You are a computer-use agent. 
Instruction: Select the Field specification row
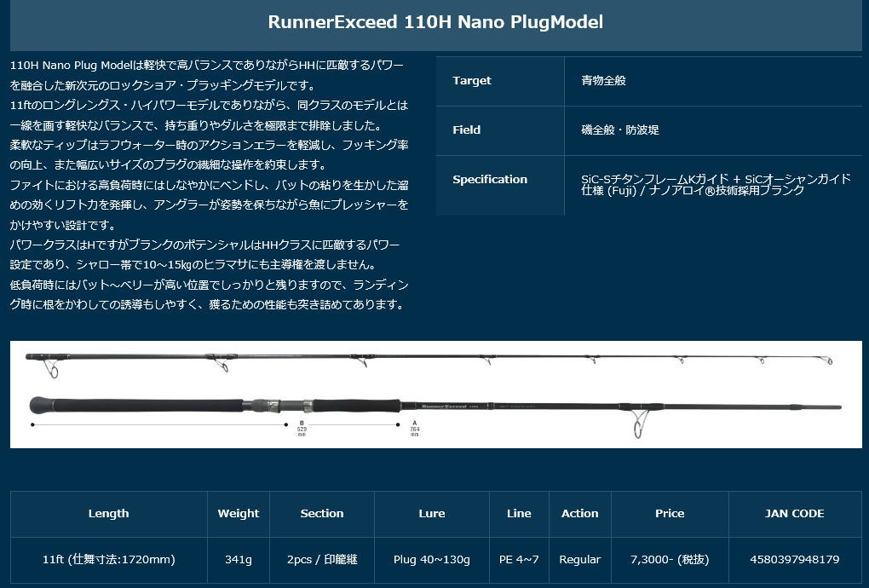466,130
